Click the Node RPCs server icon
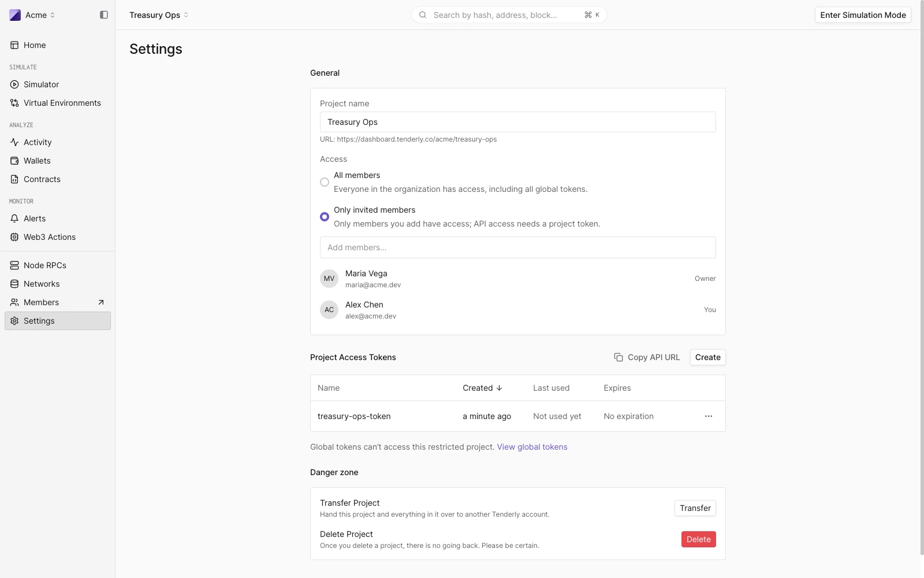 point(14,265)
